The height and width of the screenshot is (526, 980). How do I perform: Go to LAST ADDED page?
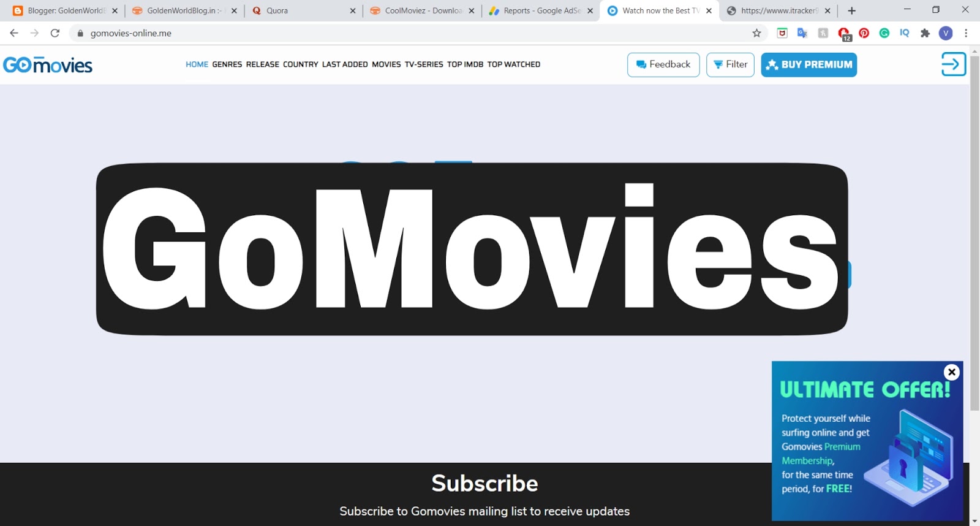coord(345,64)
